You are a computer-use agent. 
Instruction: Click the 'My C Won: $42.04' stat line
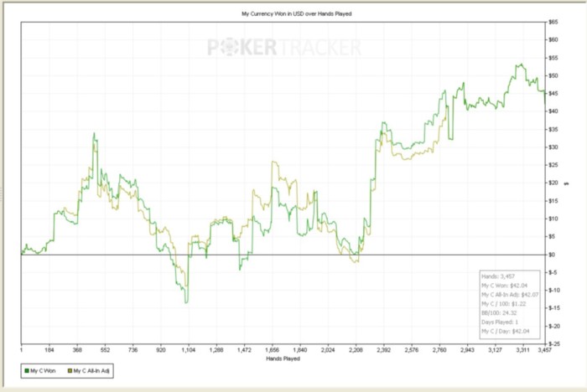[x=505, y=286]
